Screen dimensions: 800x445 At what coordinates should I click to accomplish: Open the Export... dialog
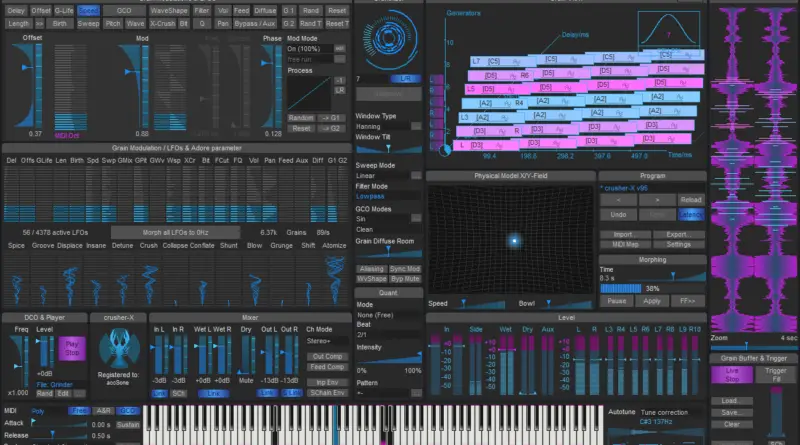click(x=678, y=235)
